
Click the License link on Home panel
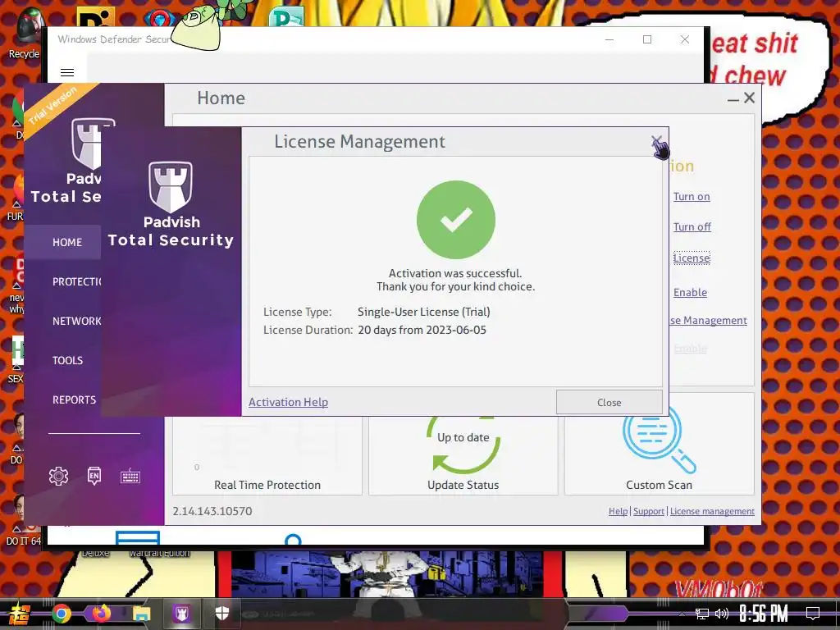pyautogui.click(x=692, y=258)
